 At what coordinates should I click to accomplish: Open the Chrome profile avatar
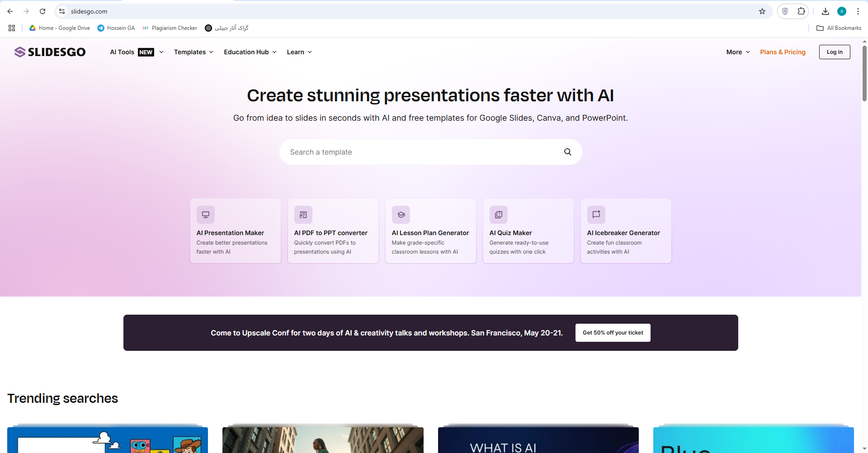[842, 11]
